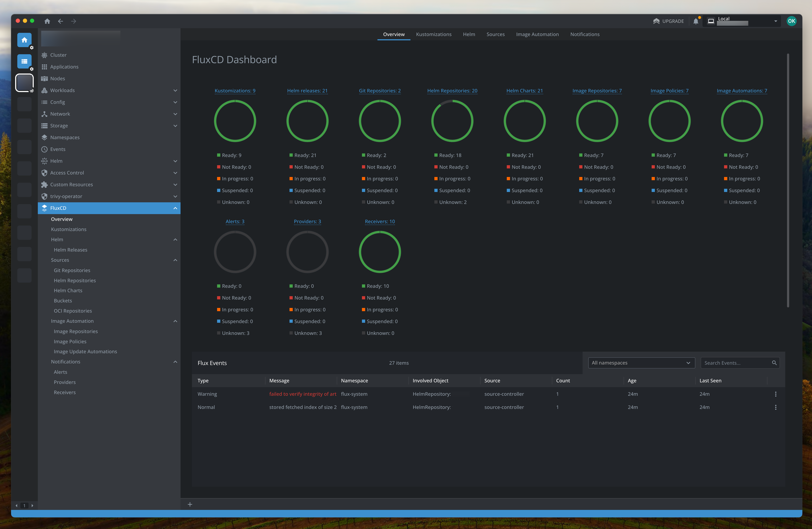Click the UPGRADE button
Screen dimensions: 812x529
pyautogui.click(x=668, y=21)
